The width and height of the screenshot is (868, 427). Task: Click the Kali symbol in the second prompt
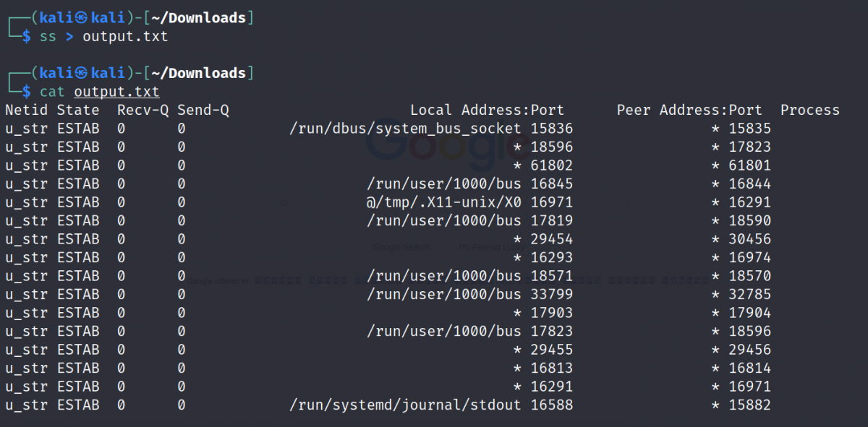pos(80,73)
